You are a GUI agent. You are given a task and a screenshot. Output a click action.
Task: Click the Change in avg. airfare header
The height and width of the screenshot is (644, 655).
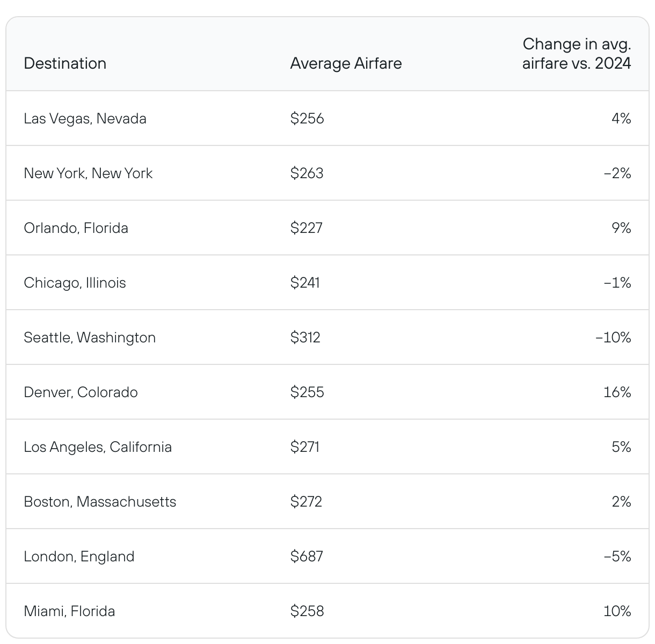pyautogui.click(x=576, y=54)
